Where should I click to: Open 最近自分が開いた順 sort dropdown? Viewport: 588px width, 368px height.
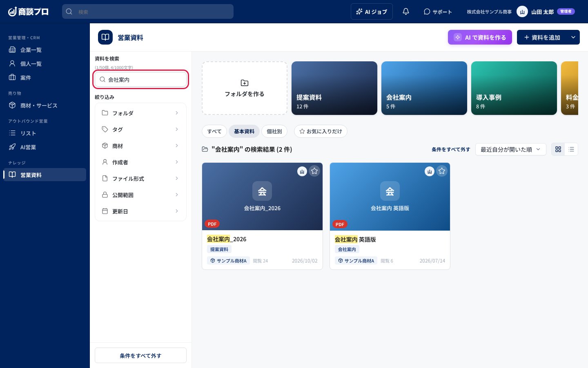coord(510,149)
